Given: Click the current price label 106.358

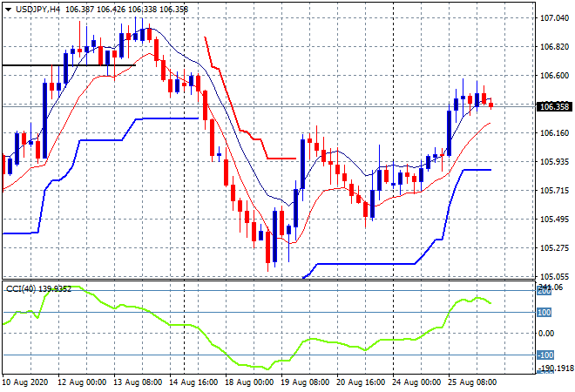Looking at the screenshot, I should click(554, 106).
